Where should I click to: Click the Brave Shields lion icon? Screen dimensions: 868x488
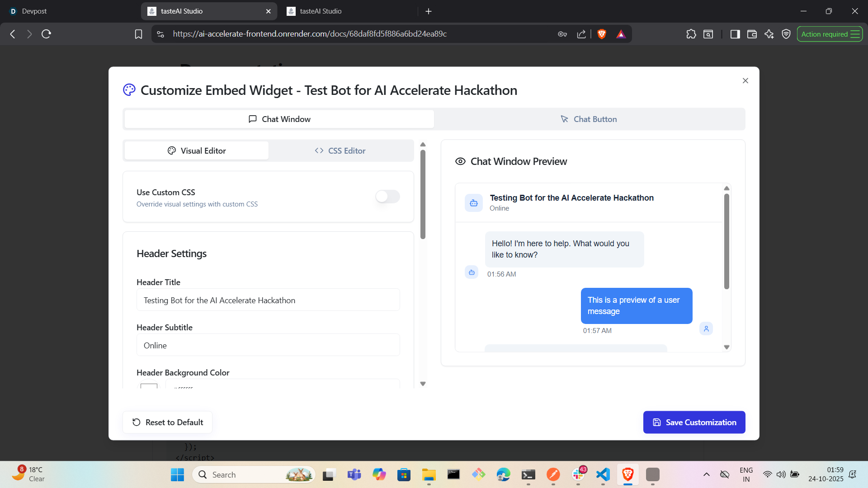click(x=601, y=34)
